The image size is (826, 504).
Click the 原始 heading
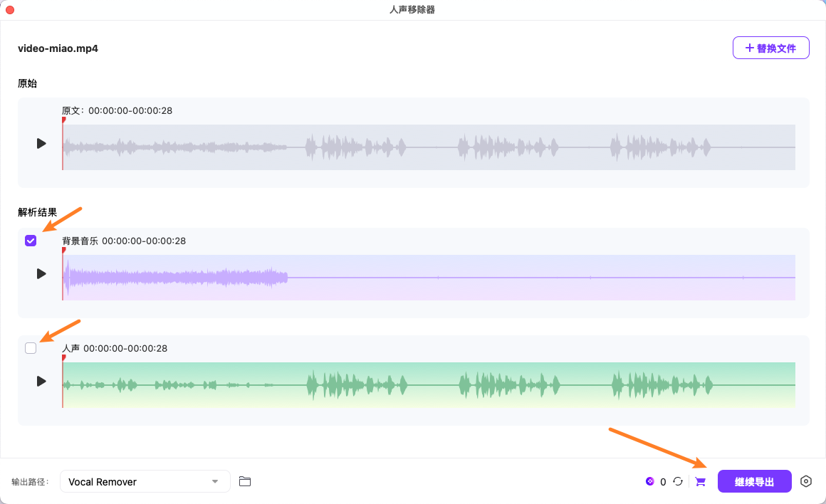click(27, 83)
